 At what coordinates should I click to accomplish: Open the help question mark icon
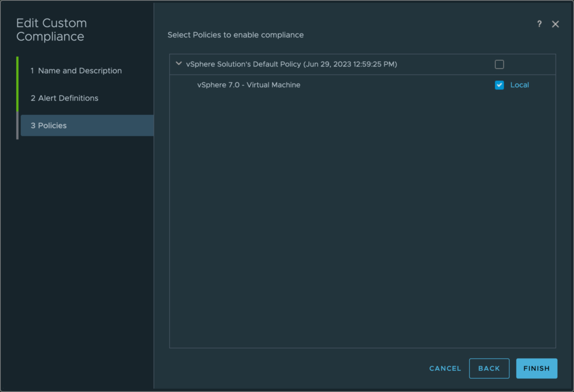coord(539,24)
